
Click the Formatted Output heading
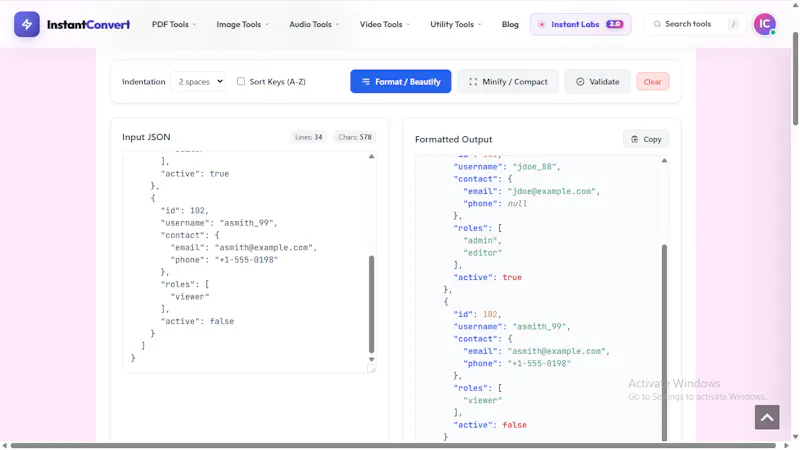(453, 139)
